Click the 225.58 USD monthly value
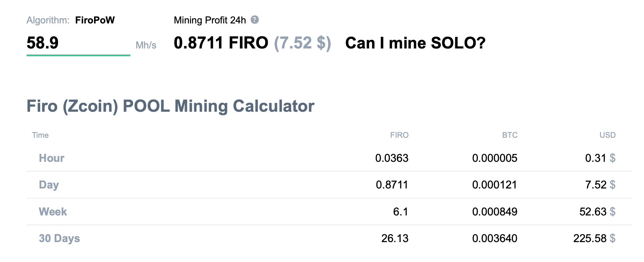Image resolution: width=644 pixels, height=262 pixels. pos(590,238)
